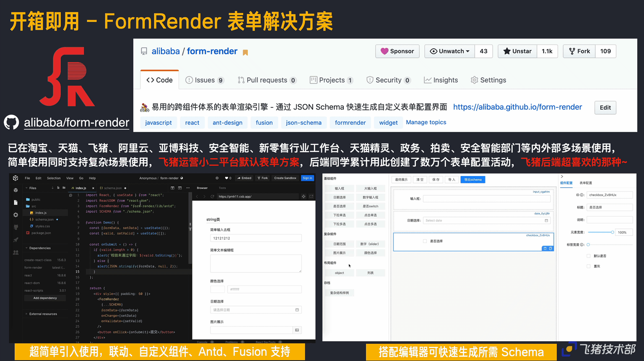Click the CodeSandbox logo icon

(x=16, y=178)
